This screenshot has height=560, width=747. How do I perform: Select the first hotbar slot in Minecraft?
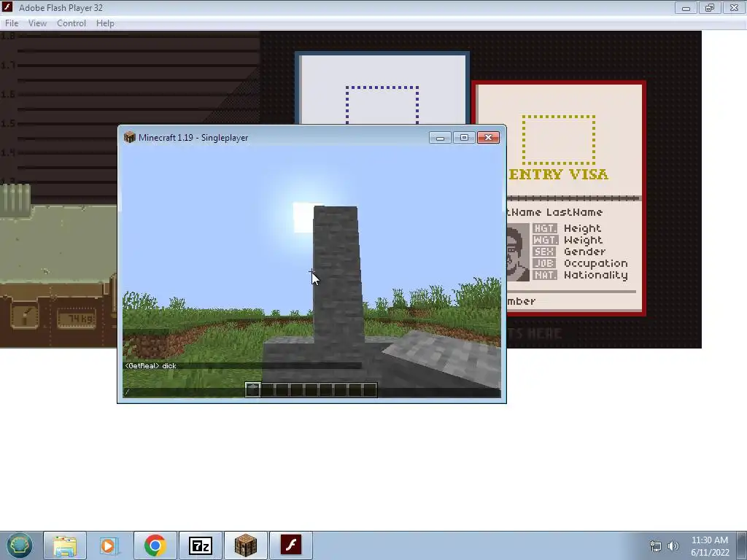[x=253, y=389]
